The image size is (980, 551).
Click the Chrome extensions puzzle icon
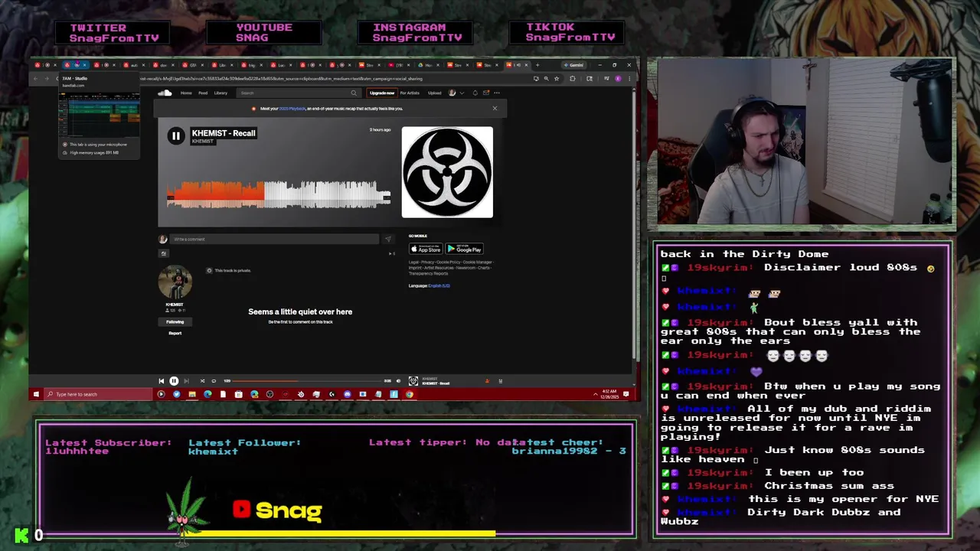573,78
